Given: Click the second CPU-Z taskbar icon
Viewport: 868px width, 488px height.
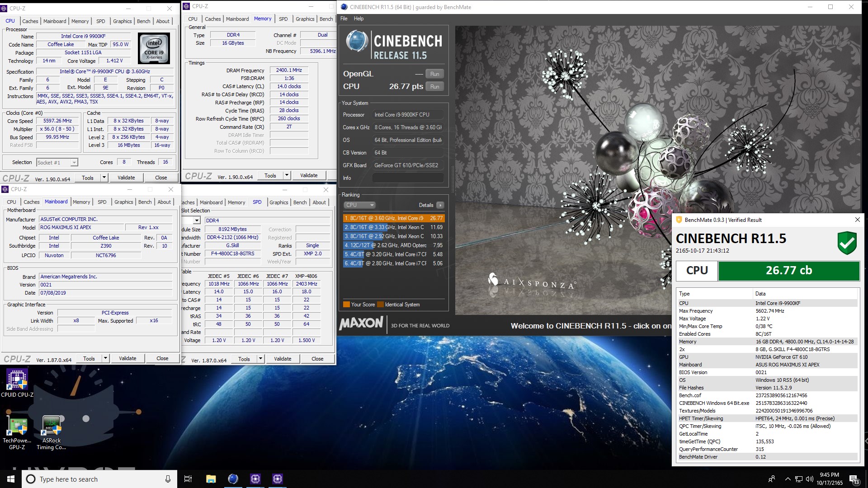Looking at the screenshot, I should pyautogui.click(x=278, y=479).
